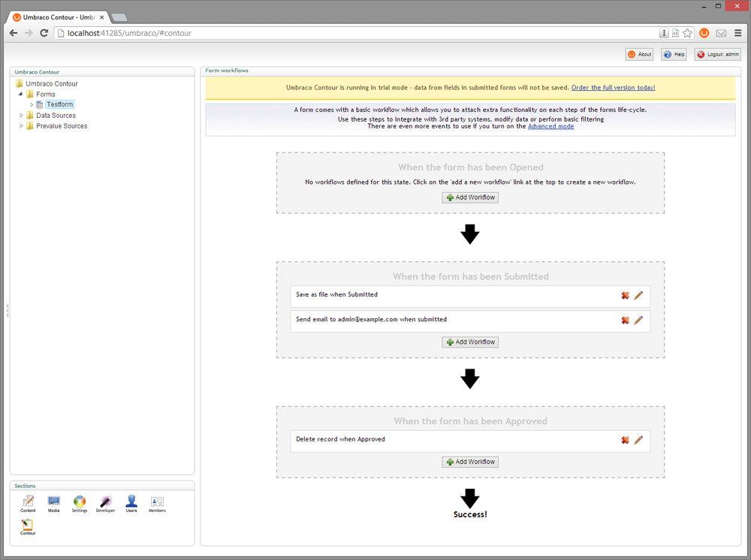The height and width of the screenshot is (560, 751).
Task: Click the 'When the form has been Submitted' heading
Action: coord(470,276)
